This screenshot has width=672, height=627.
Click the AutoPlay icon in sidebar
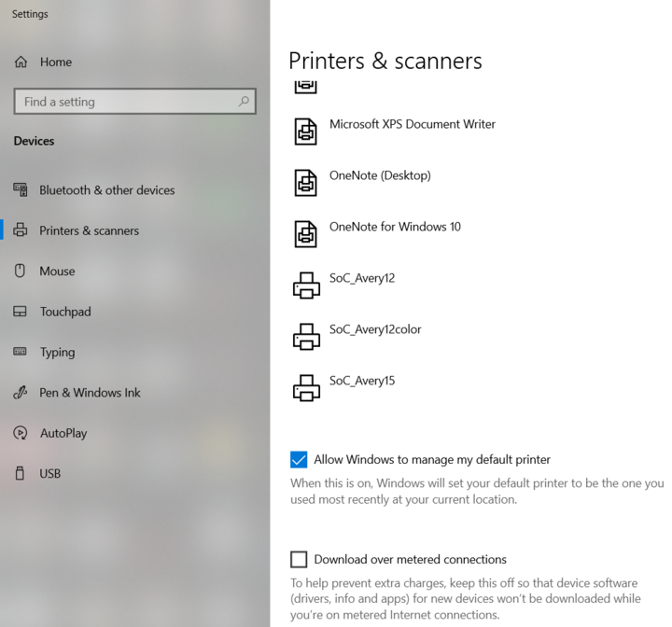(x=21, y=433)
